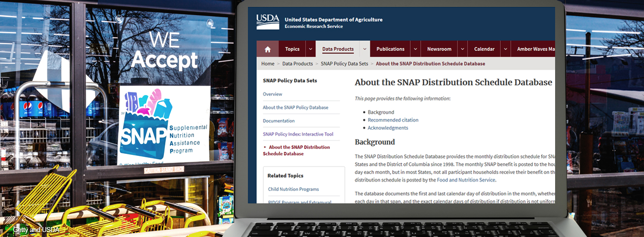This screenshot has height=237, width=644.
Task: Open the Newsroom menu
Action: (439, 49)
